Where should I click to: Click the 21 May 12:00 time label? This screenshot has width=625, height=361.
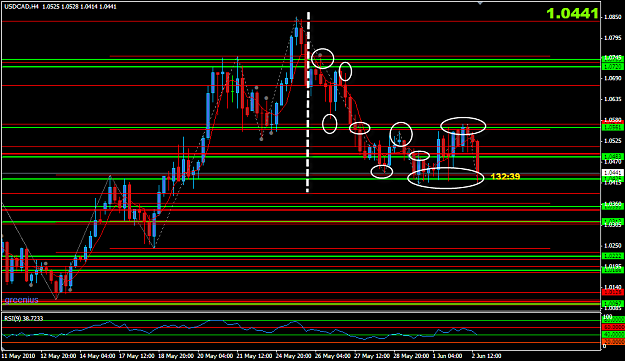coord(254,356)
